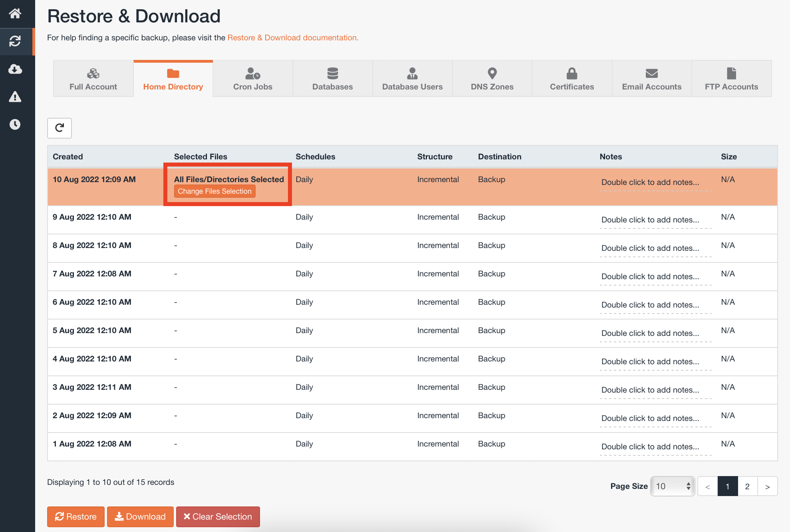
Task: Click 'N/A' size in the 7 Aug 2022 row
Action: click(728, 274)
